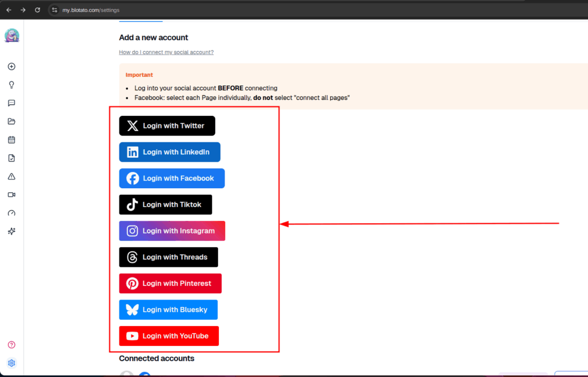The height and width of the screenshot is (377, 588).
Task: Click the warning triangle icon in sidebar
Action: (x=11, y=177)
